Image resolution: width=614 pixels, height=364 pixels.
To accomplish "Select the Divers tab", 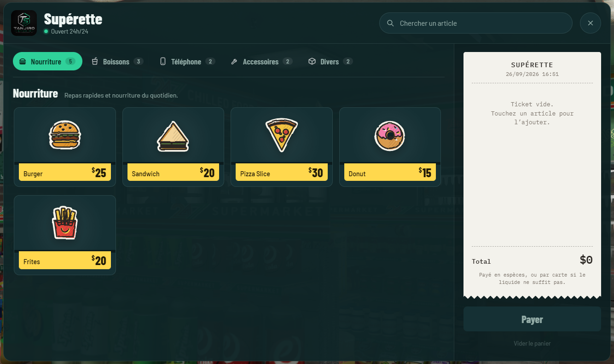I will 330,62.
